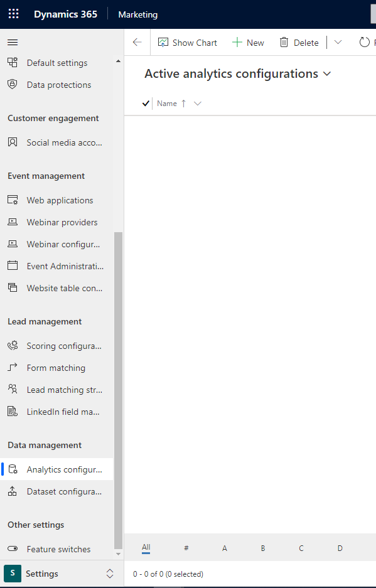Open LinkedIn field mapping page

63,412
